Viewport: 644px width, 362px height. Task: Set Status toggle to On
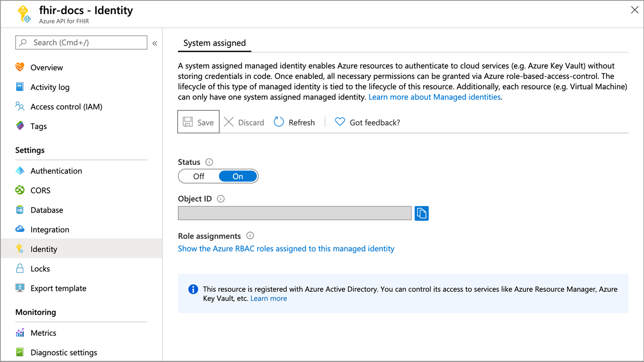click(x=238, y=176)
